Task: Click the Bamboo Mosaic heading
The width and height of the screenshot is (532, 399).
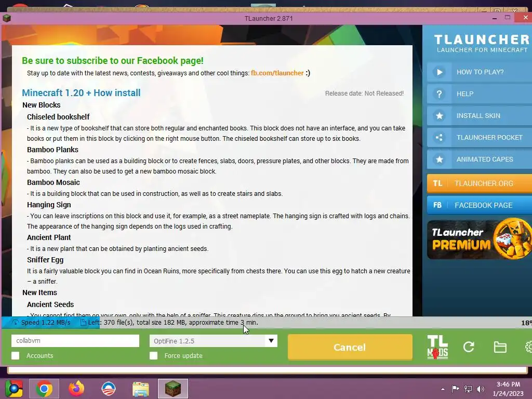Action: coord(54,182)
